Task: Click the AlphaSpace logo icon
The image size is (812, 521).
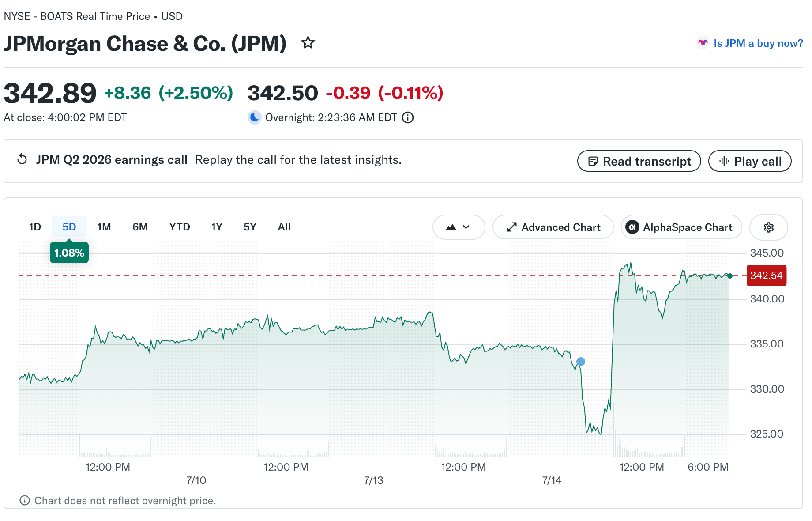Action: point(632,227)
